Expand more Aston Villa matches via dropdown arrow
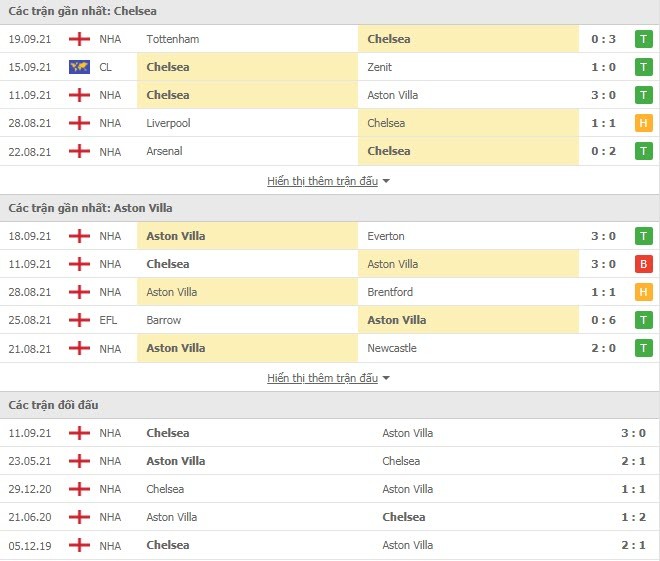The height and width of the screenshot is (561, 660). click(387, 379)
